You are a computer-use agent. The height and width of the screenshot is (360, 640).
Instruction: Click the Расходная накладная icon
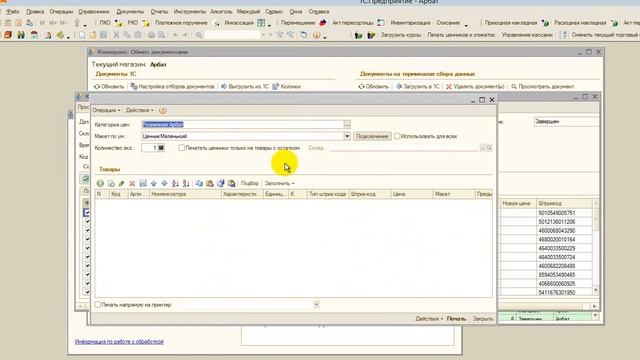[x=614, y=23]
